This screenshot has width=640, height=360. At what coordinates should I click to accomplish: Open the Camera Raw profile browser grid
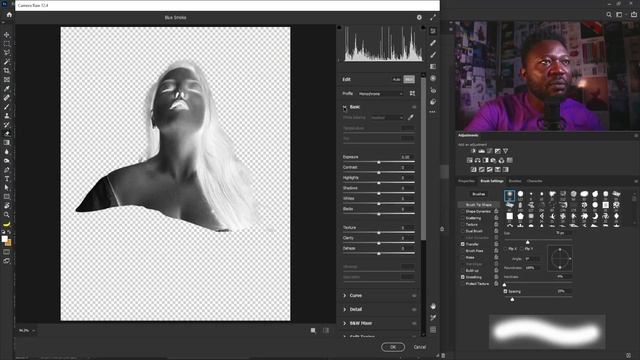point(412,93)
